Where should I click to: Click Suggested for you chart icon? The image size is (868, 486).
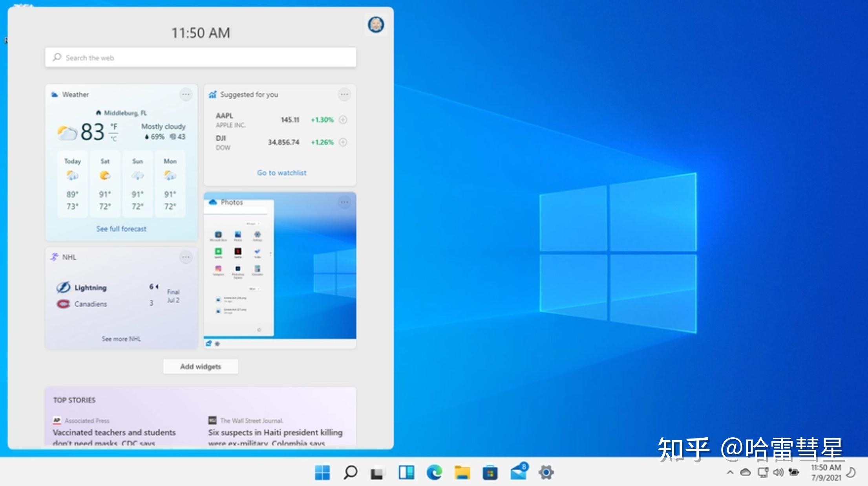[x=212, y=95]
